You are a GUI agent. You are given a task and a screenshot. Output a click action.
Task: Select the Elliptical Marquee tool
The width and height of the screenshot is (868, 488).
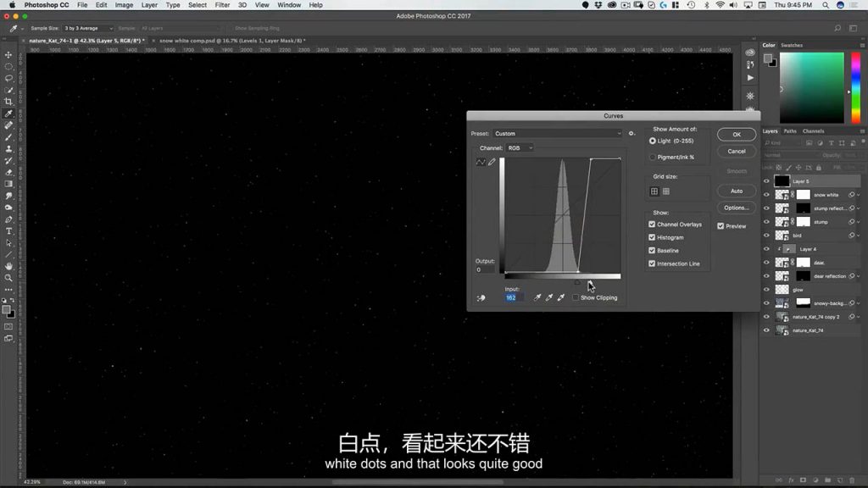[x=8, y=66]
